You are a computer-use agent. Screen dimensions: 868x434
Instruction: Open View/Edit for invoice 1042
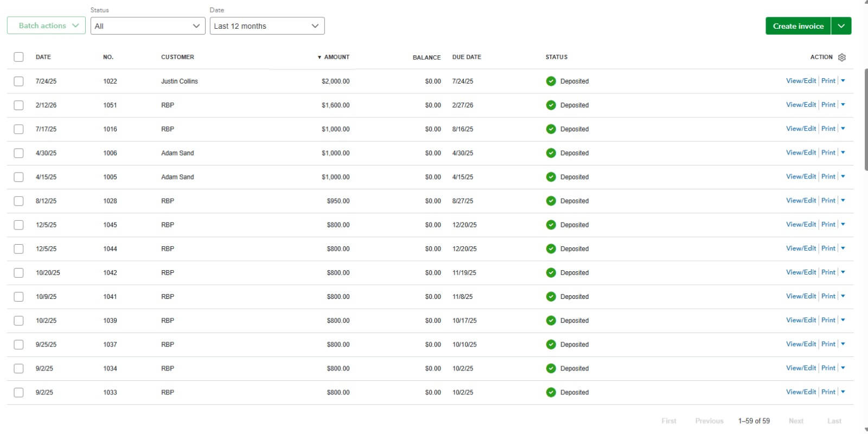[801, 272]
